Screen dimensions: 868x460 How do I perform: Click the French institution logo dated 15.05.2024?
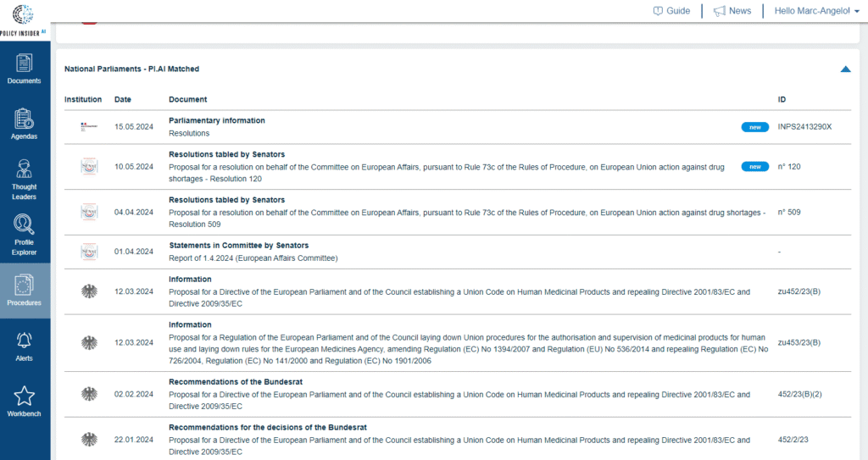[x=88, y=127]
